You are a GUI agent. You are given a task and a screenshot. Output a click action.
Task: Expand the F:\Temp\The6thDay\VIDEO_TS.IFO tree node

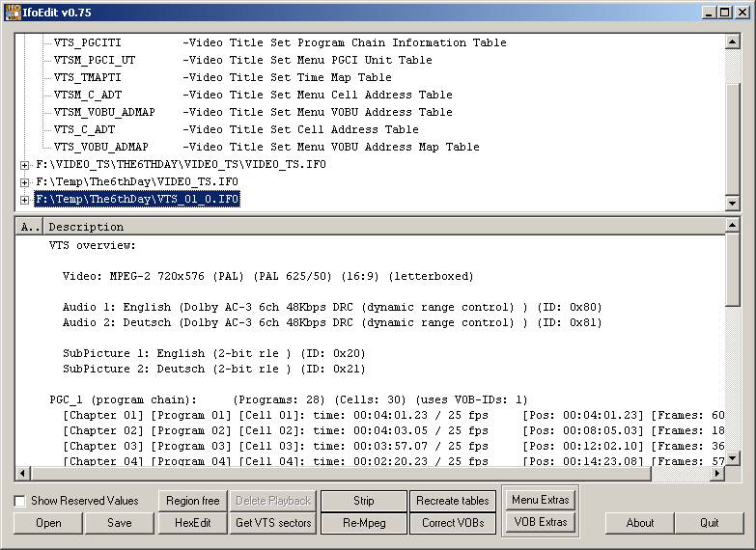24,182
